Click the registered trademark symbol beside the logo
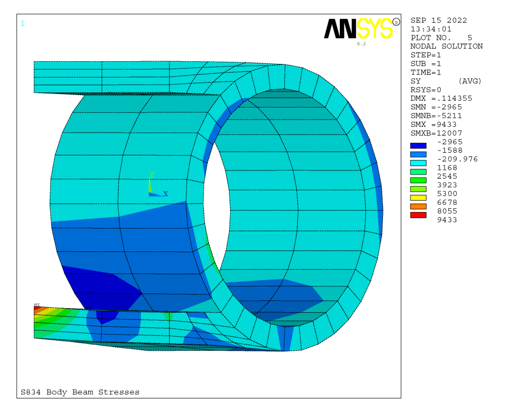The height and width of the screenshot is (411, 532). point(396,22)
